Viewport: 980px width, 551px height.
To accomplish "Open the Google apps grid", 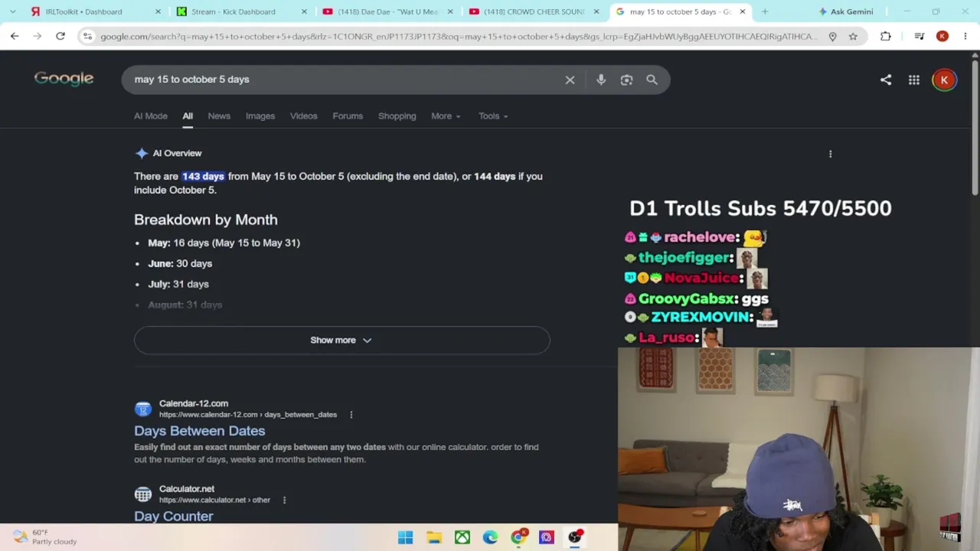I will [914, 80].
